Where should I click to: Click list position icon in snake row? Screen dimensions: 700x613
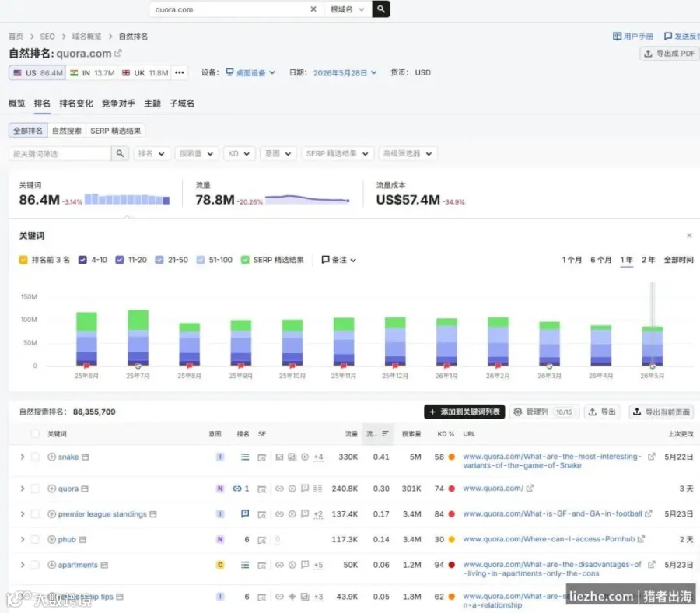[x=245, y=457]
